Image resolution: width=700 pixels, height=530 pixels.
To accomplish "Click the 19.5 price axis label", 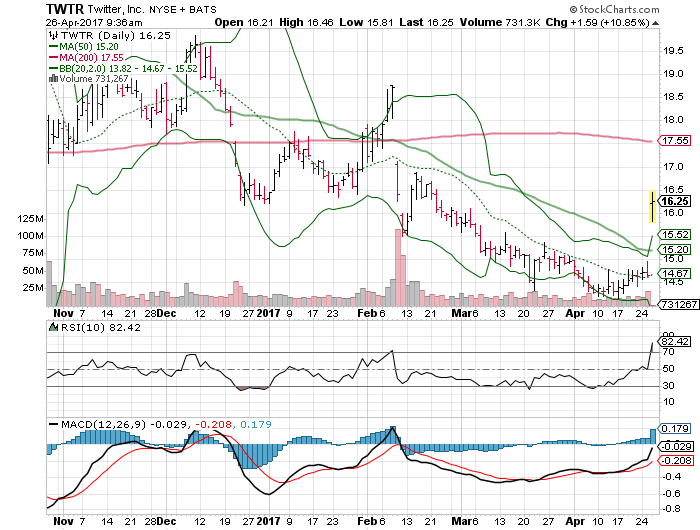I will pos(673,50).
